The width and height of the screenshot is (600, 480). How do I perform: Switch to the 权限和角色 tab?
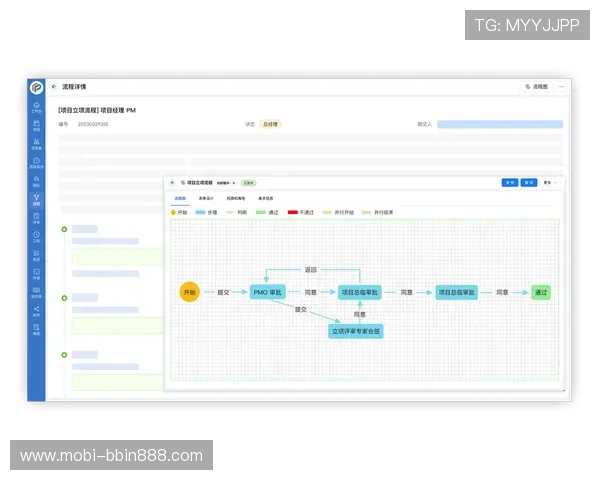(234, 199)
